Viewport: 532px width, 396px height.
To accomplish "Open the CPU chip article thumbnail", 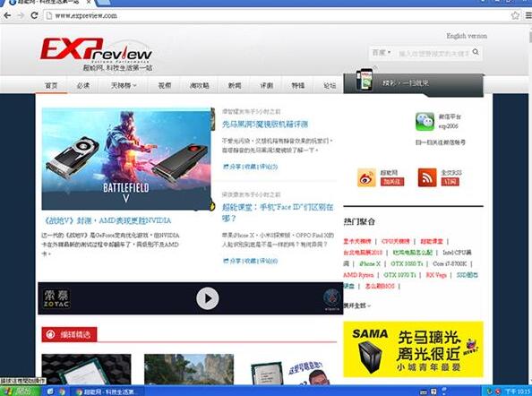I will pyautogui.click(x=86, y=369).
